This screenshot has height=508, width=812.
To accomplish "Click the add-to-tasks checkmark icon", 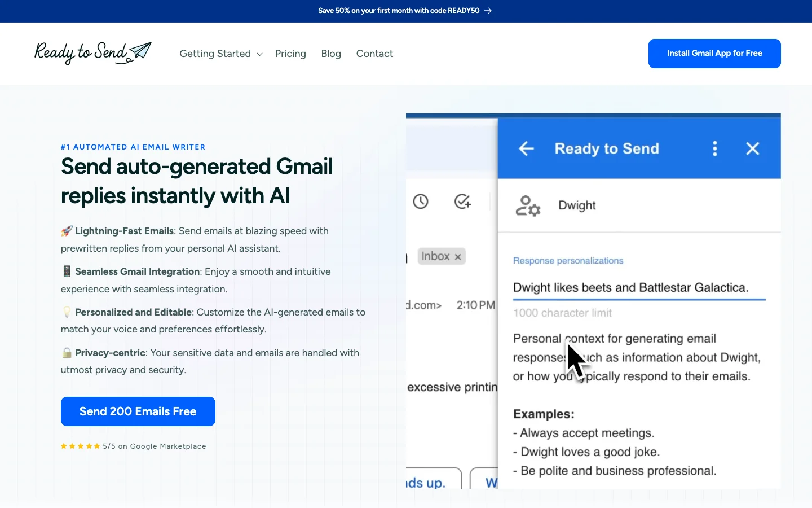I will [463, 202].
